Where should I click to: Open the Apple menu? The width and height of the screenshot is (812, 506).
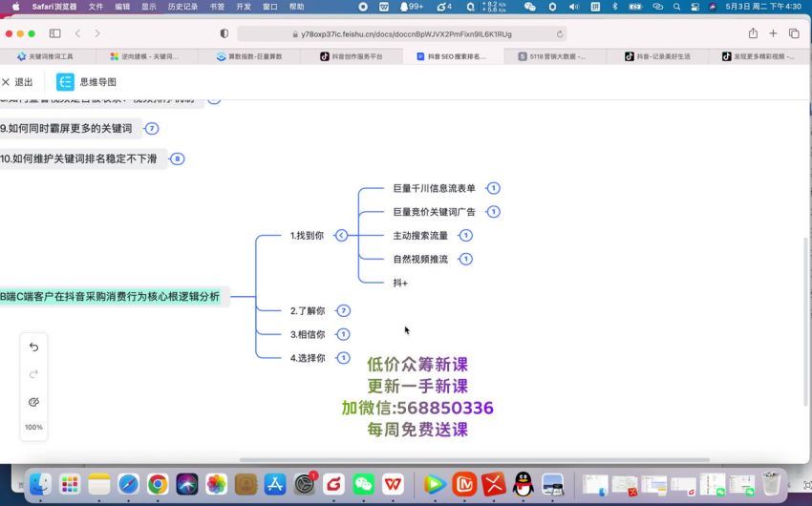click(15, 7)
